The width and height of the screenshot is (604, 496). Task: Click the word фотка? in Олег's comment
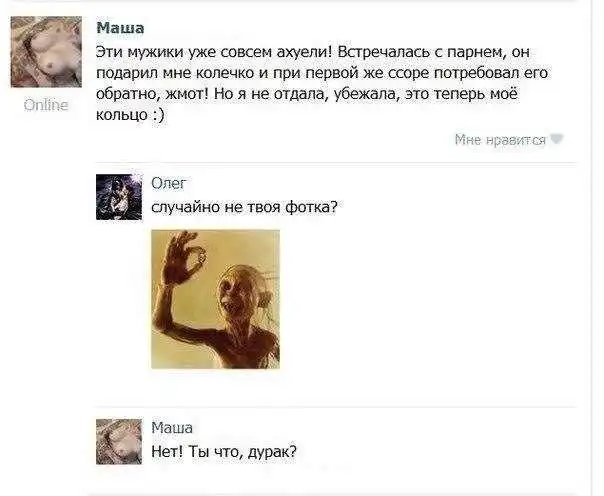(x=311, y=207)
